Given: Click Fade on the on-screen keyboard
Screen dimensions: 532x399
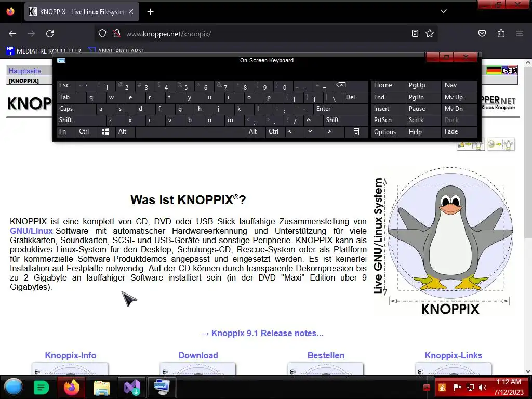Looking at the screenshot, I should pos(459,131).
